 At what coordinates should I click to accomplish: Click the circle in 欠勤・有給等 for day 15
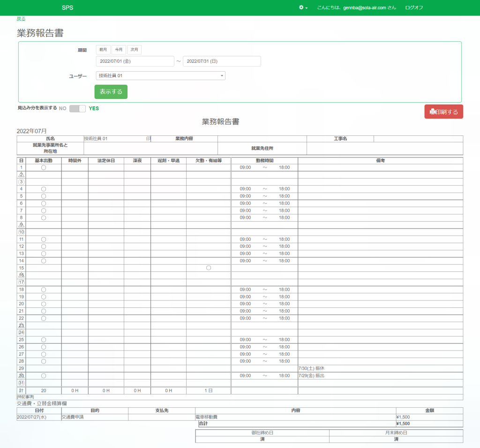[x=209, y=268]
